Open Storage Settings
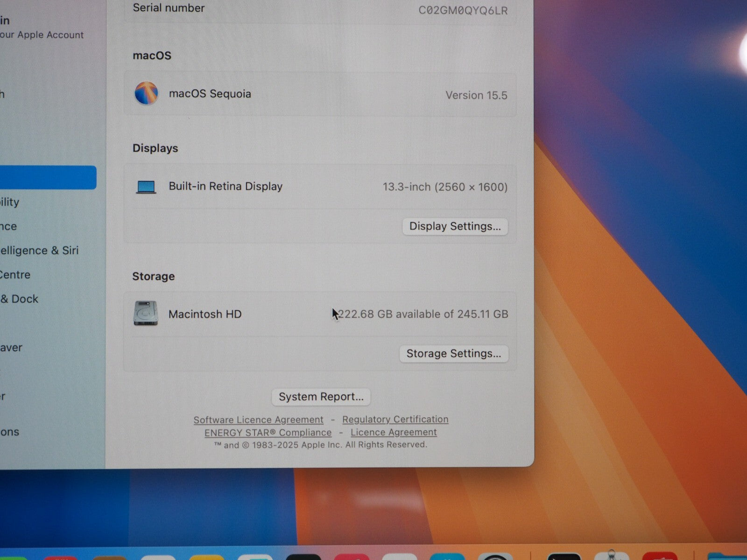 [453, 354]
